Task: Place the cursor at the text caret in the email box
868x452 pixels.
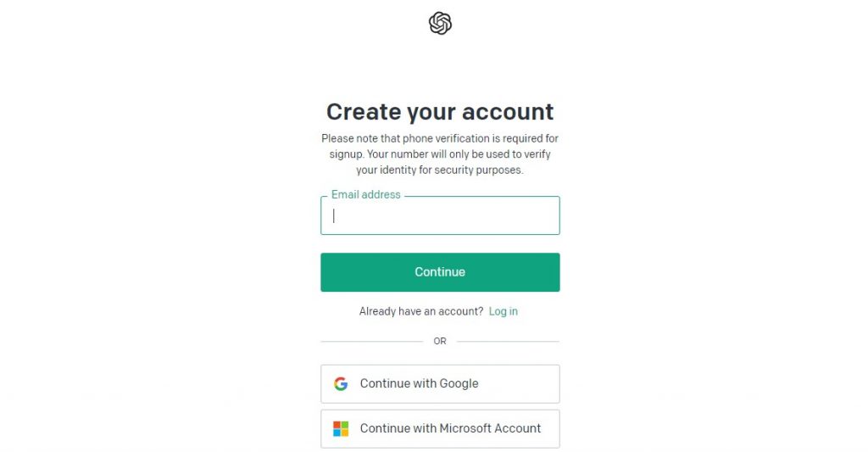Action: click(x=334, y=216)
